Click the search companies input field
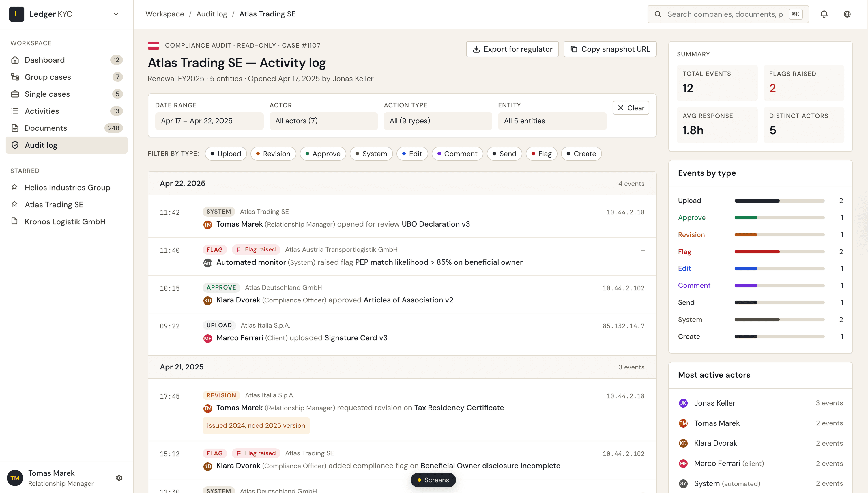 click(x=724, y=14)
